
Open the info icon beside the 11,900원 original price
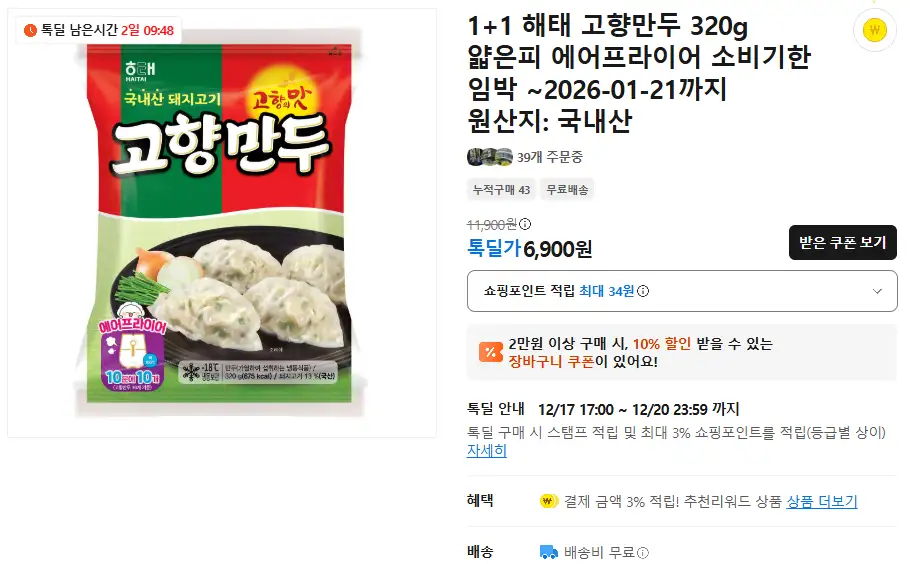click(525, 224)
